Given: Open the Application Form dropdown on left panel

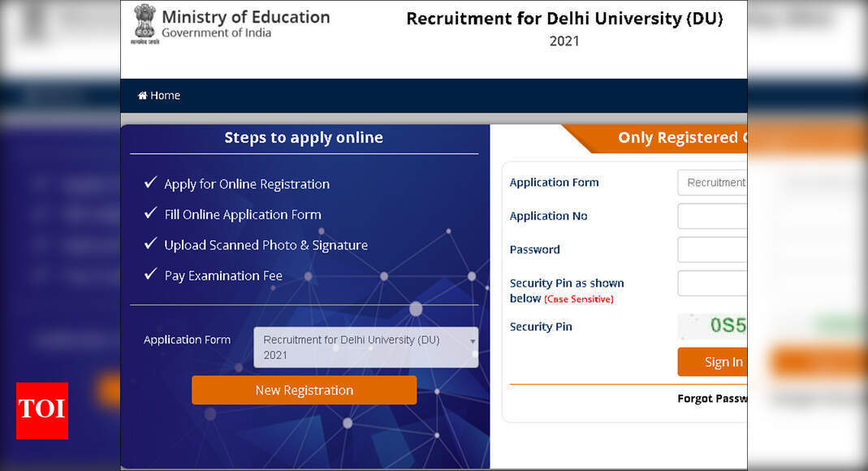Looking at the screenshot, I should pos(365,347).
